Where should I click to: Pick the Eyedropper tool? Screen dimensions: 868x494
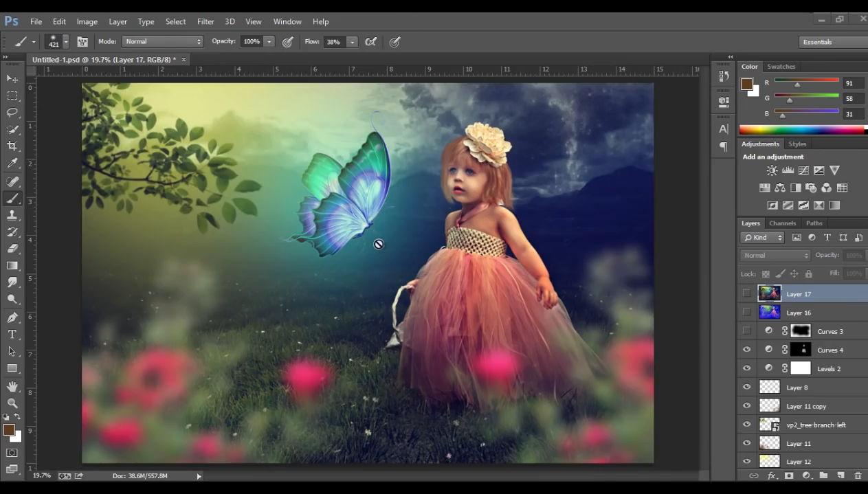click(x=12, y=164)
